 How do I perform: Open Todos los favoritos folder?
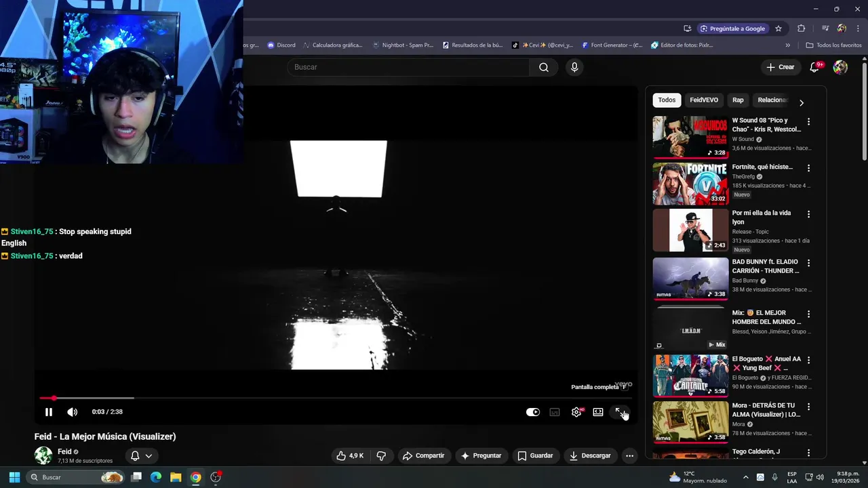(833, 45)
